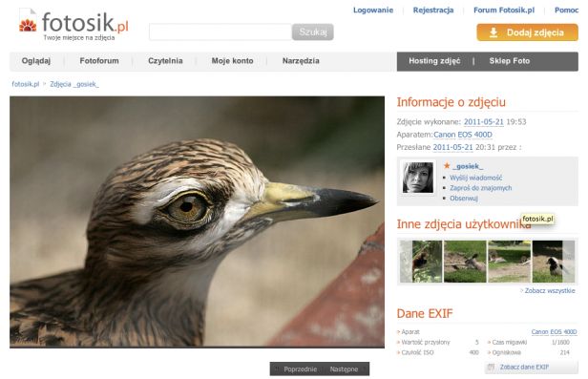Click the Canon EOS 400D camera link under Aparatem
The height and width of the screenshot is (379, 588).
tap(463, 135)
